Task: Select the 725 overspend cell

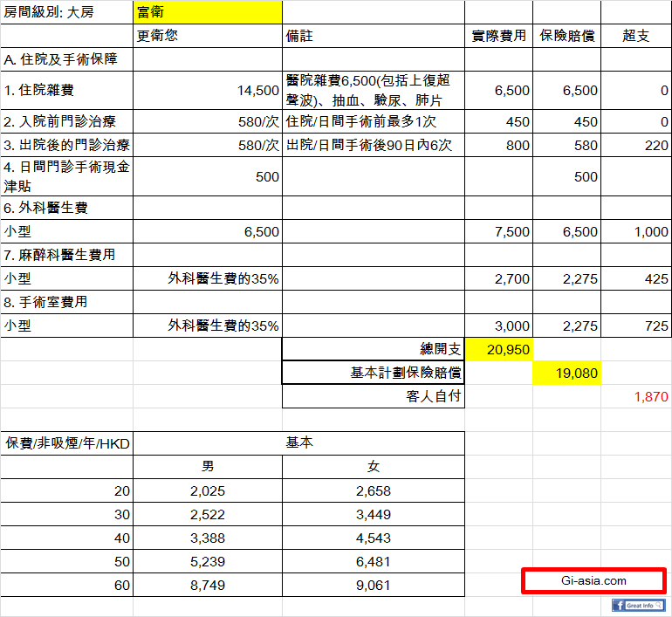Action: pyautogui.click(x=636, y=326)
